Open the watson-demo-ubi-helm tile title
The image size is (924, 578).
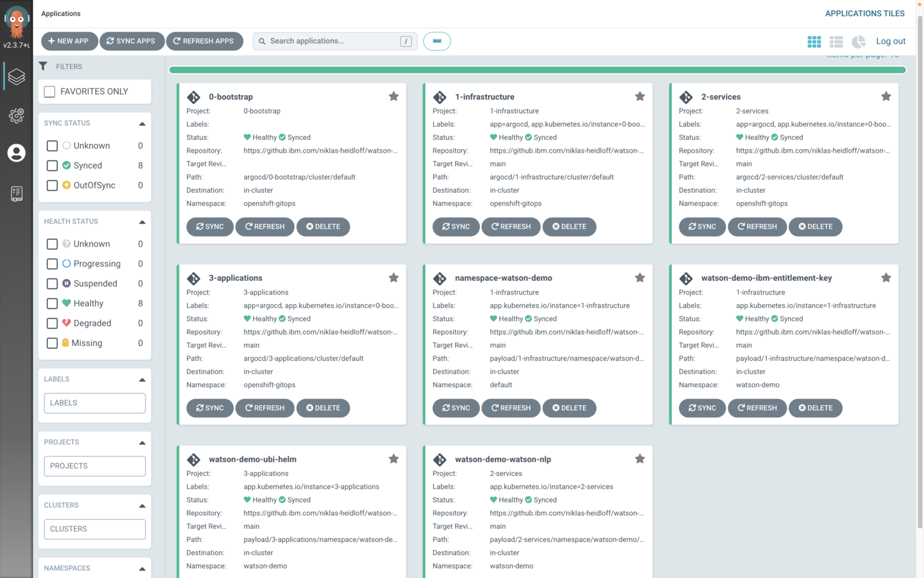click(253, 459)
